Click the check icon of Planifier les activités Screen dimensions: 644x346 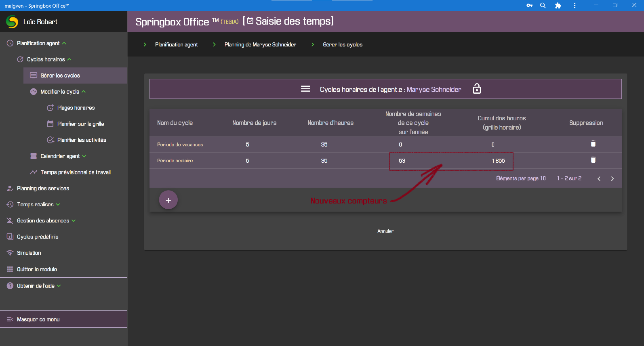point(51,140)
